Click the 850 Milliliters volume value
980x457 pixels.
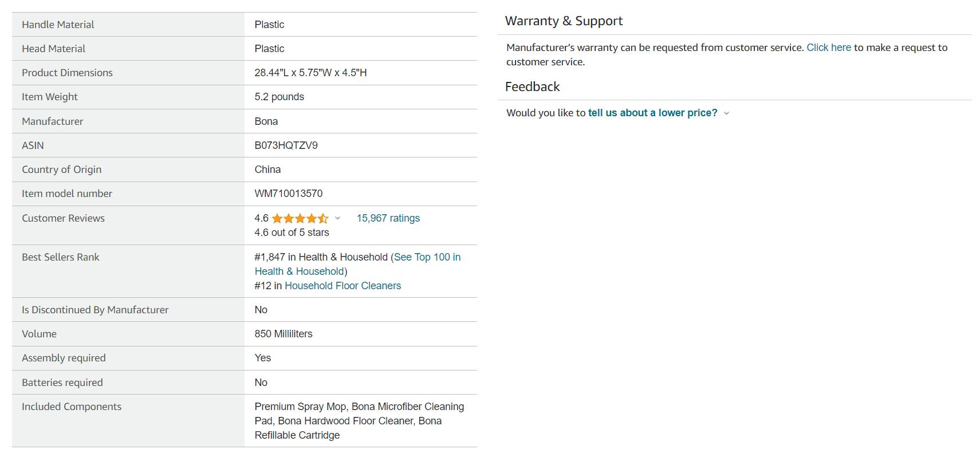283,334
